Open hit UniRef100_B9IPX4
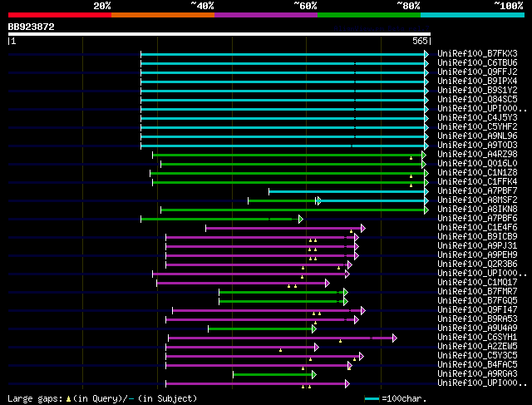Image resolution: width=532 pixels, height=405 pixels. tap(477, 81)
